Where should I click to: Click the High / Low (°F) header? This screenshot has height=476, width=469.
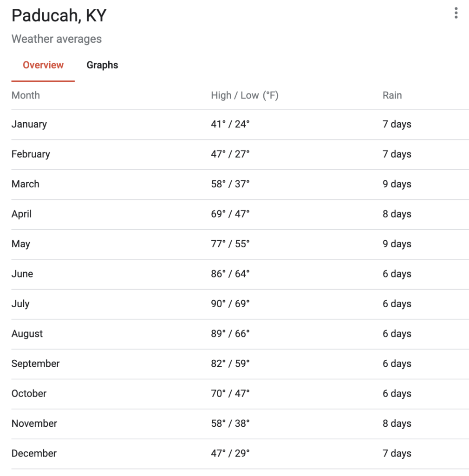coord(245,95)
